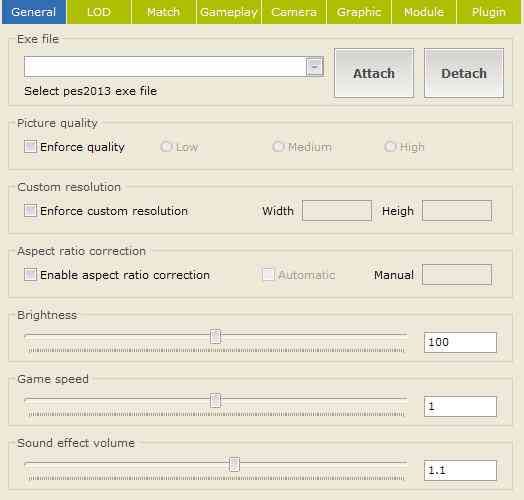Click the Brightness slider handle

point(216,336)
